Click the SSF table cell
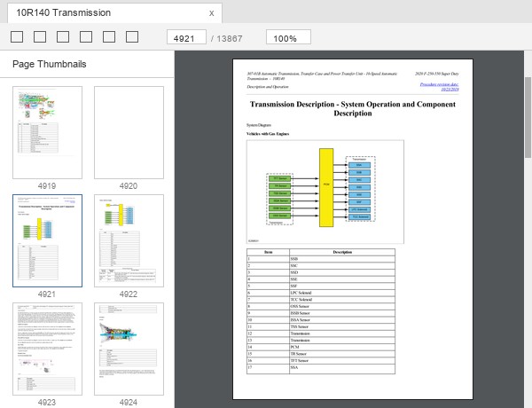This screenshot has width=532, height=408. click(342, 286)
